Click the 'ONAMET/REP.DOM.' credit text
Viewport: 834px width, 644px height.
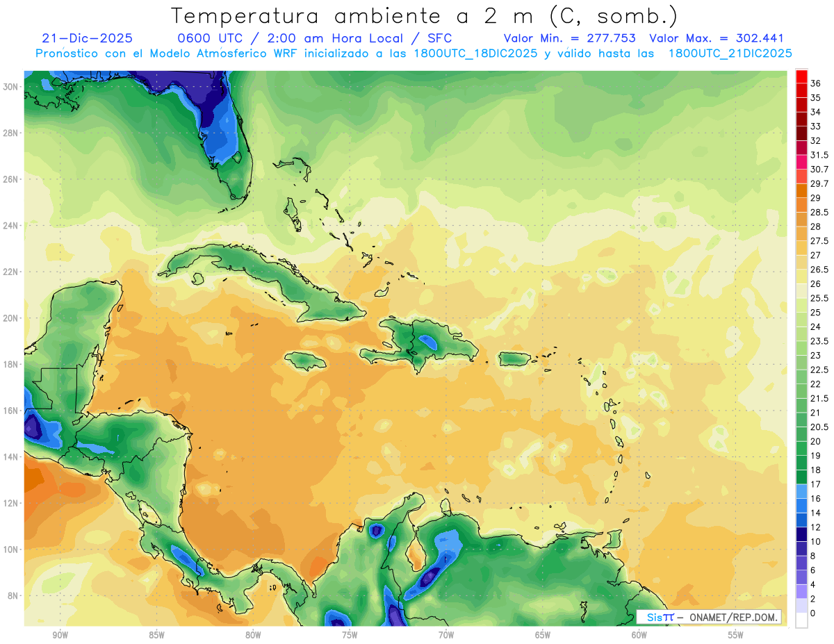coord(733,618)
